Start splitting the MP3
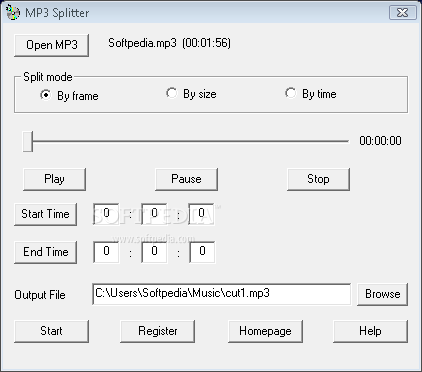 pyautogui.click(x=52, y=331)
